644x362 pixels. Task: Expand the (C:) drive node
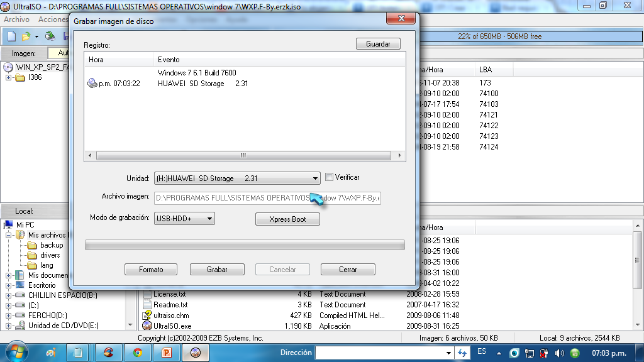tap(8, 305)
